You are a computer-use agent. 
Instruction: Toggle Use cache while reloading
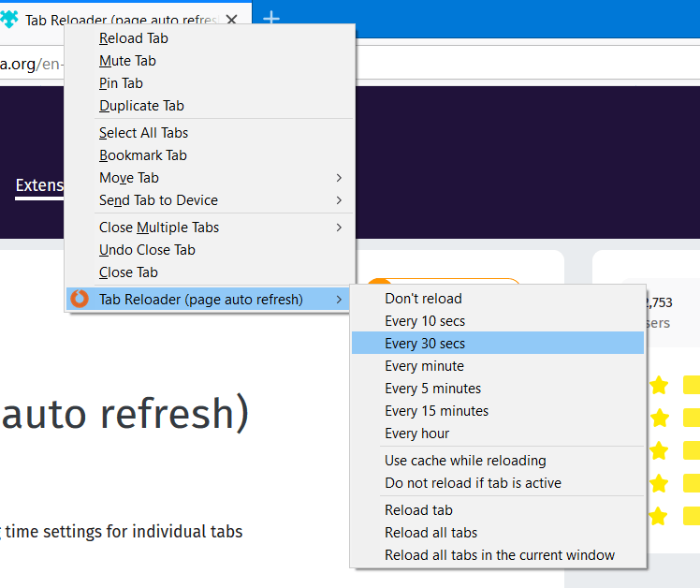(465, 461)
